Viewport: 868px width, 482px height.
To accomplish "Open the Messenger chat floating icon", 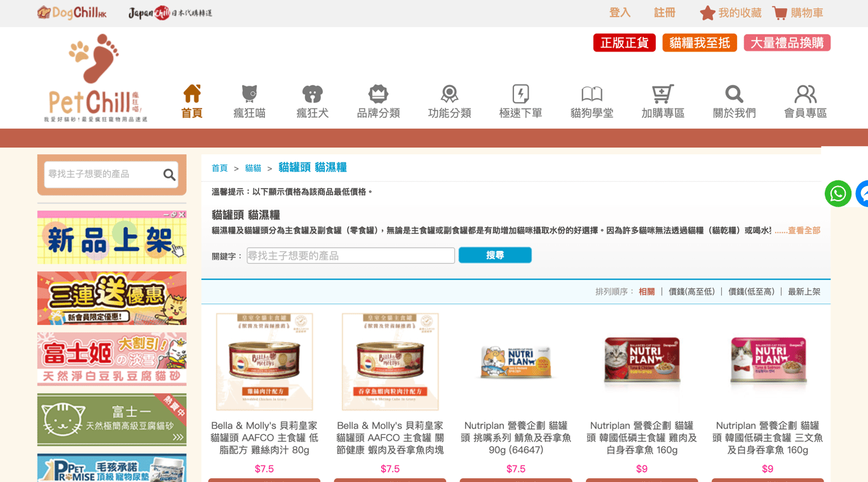I will click(862, 194).
